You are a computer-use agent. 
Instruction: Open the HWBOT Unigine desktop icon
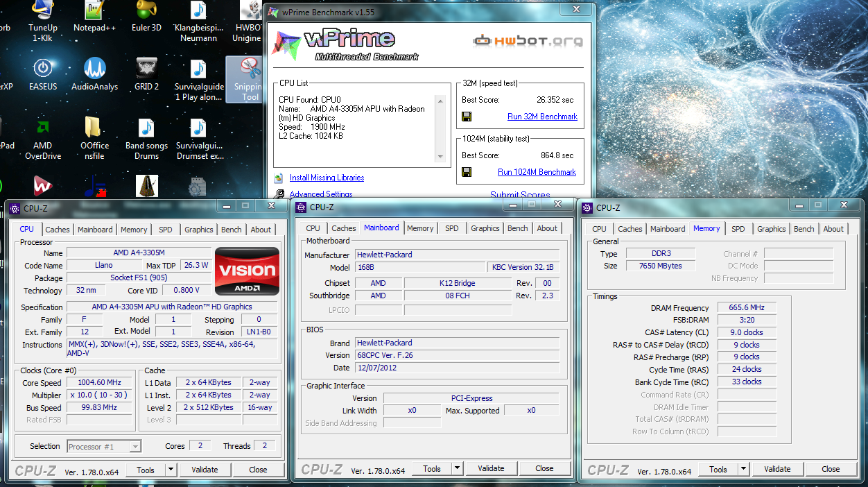point(248,21)
